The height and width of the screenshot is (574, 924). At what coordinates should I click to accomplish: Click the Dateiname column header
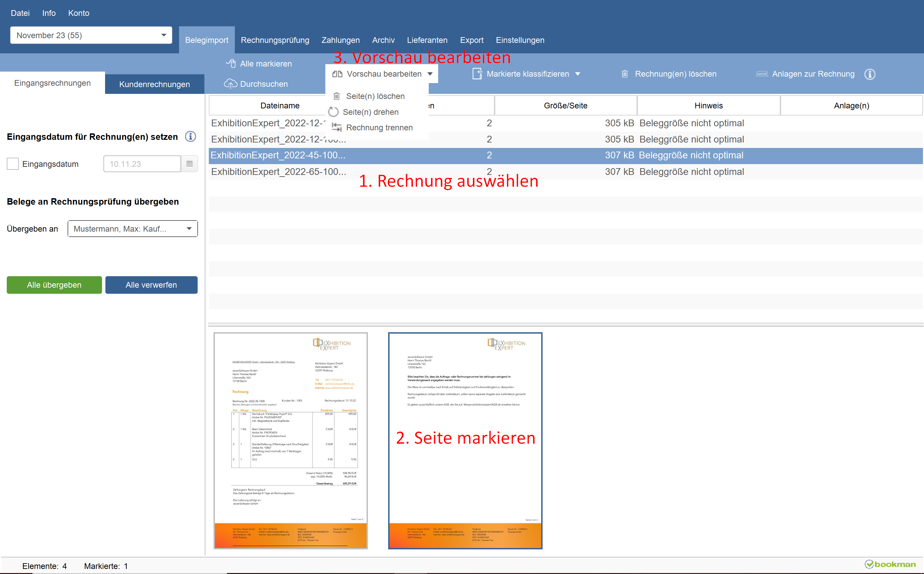280,106
